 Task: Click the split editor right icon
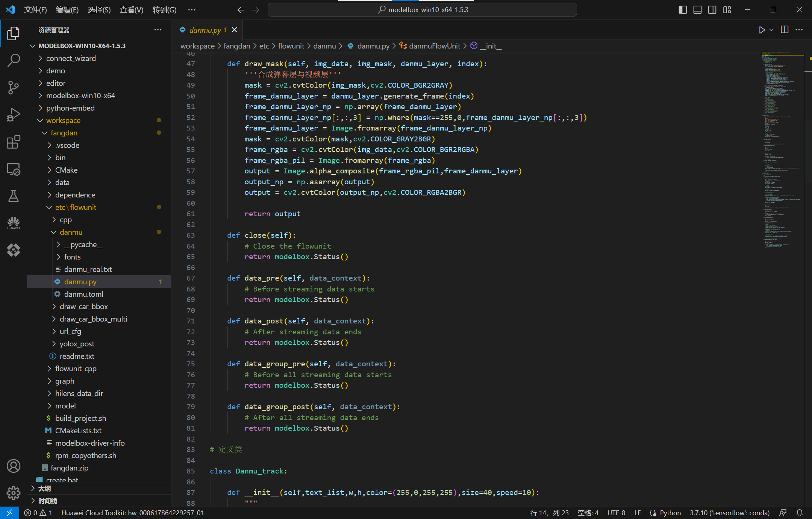(785, 30)
